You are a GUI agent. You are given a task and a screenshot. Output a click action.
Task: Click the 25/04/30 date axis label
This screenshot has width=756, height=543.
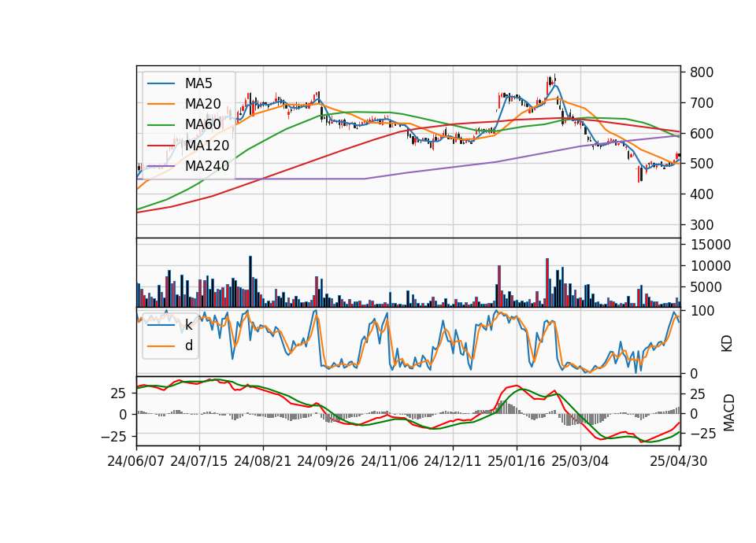point(679,461)
